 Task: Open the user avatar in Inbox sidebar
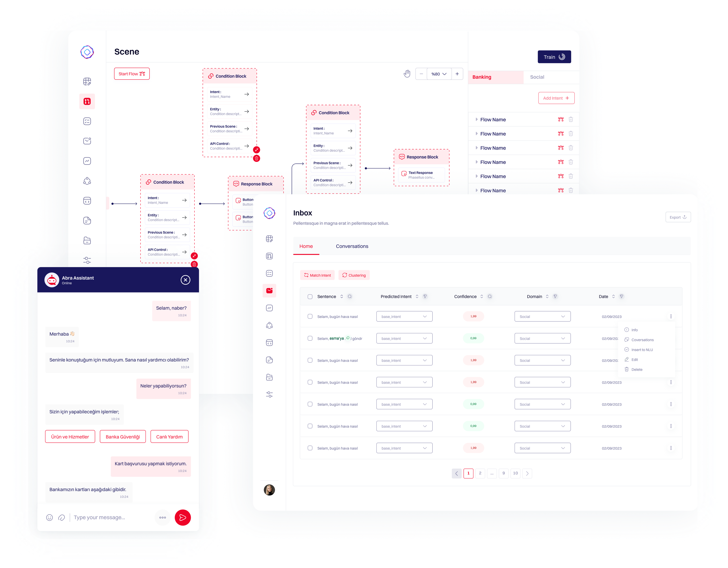coord(269,490)
